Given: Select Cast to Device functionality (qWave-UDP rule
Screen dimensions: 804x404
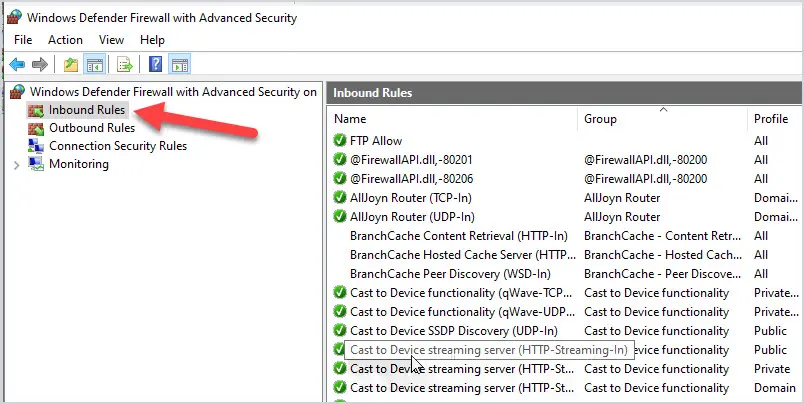Looking at the screenshot, I should coord(463,311).
